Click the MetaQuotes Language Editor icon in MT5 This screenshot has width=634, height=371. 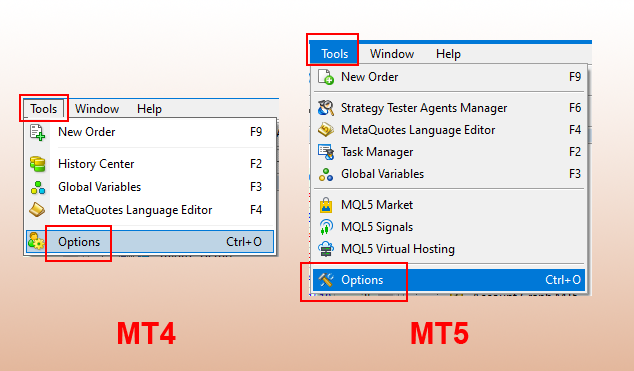(325, 130)
